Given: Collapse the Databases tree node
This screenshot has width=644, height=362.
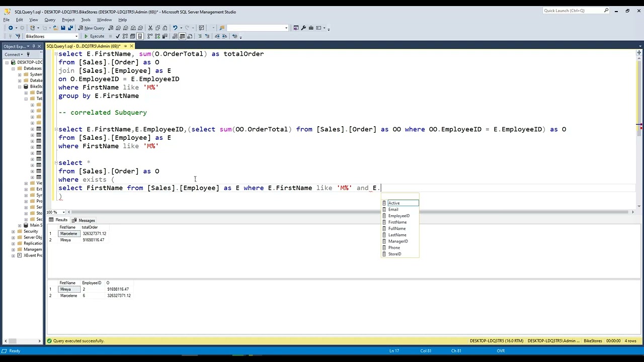Looking at the screenshot, I should (13, 68).
